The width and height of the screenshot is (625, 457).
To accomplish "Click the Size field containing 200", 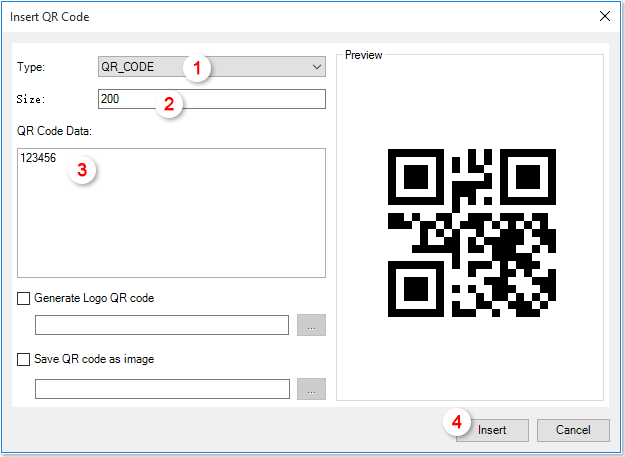I will click(x=212, y=99).
